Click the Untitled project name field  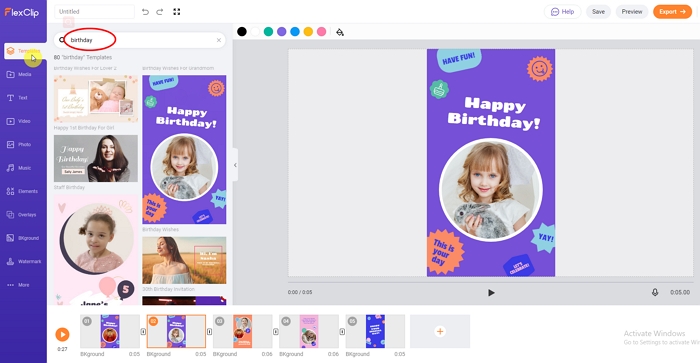point(94,12)
